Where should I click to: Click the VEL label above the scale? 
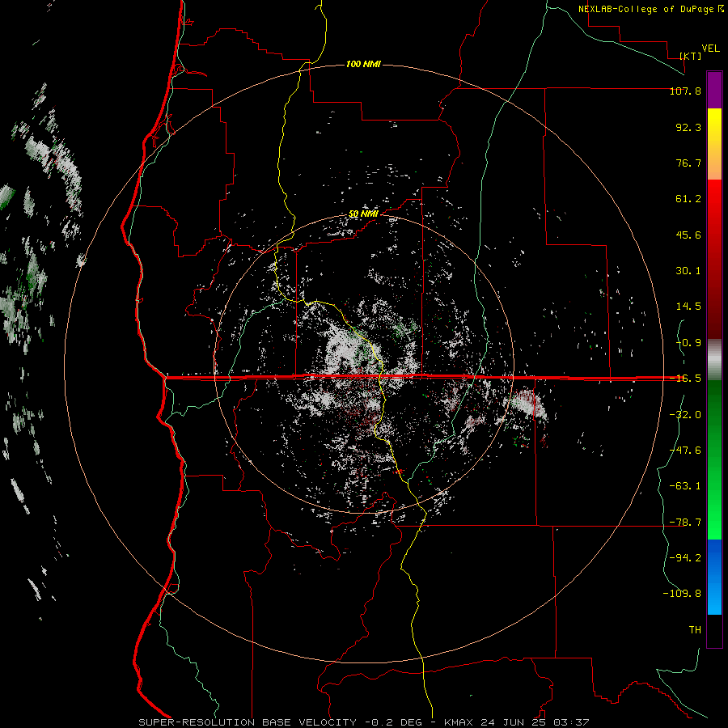(x=711, y=49)
